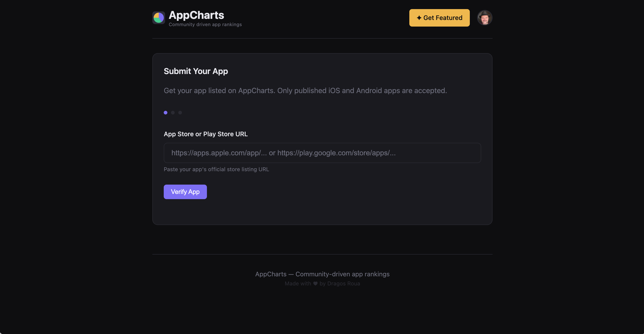Click the AppCharts pie chart logo

click(158, 18)
